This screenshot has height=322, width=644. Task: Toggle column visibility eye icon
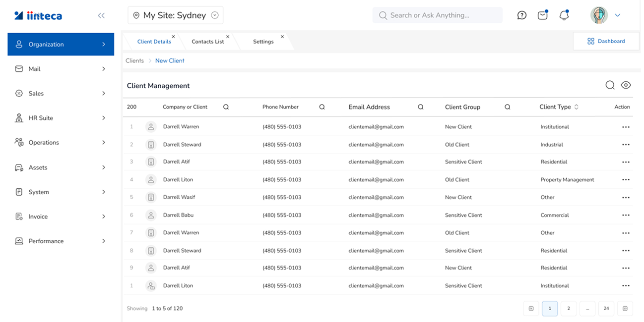pos(626,85)
